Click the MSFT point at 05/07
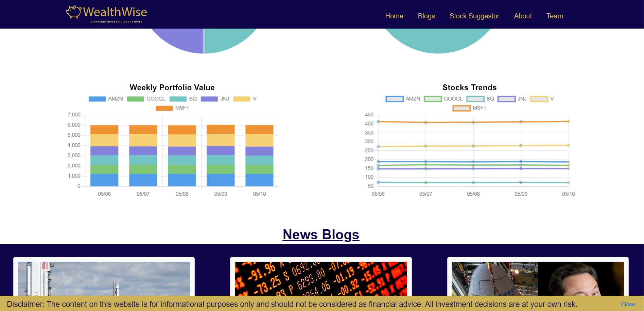644x311 pixels. pos(426,122)
